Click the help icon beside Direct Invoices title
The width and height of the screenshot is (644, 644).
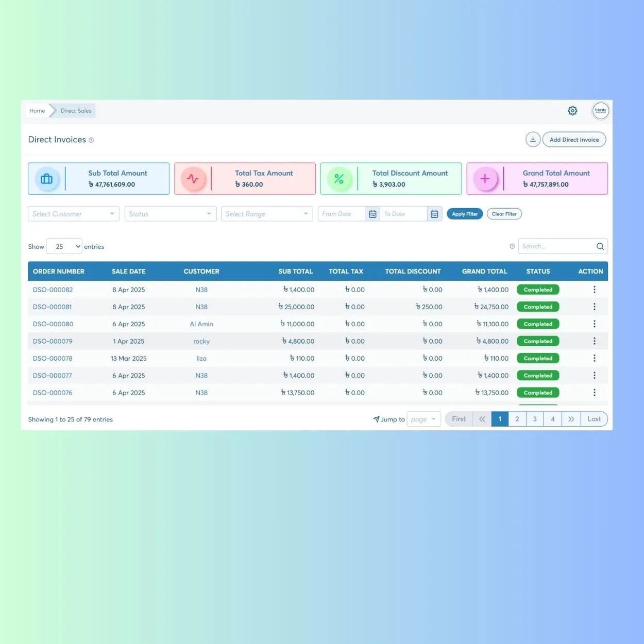pos(91,140)
